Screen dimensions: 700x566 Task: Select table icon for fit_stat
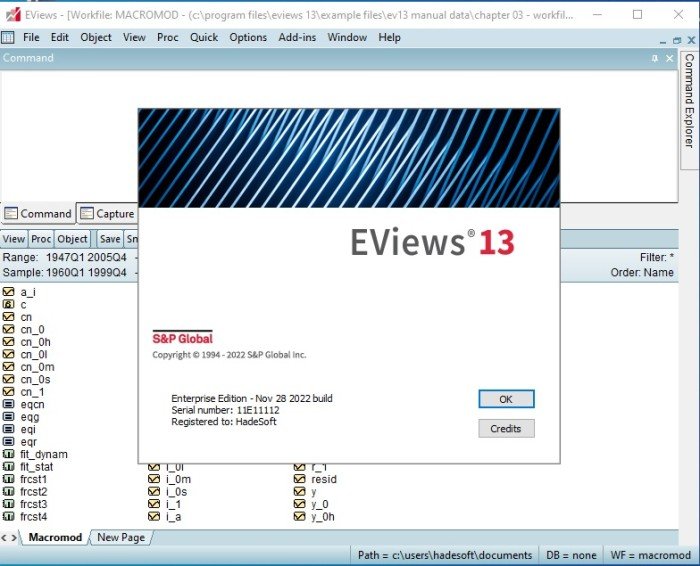click(x=8, y=467)
